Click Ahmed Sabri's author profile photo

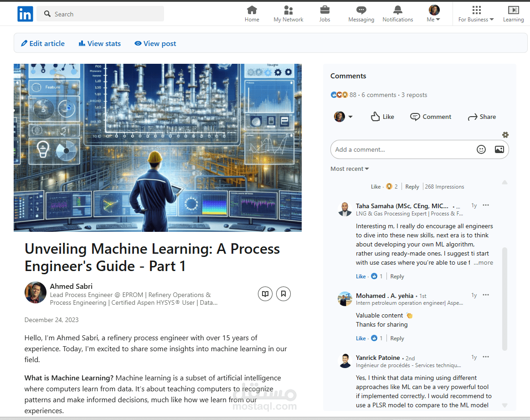coord(35,292)
